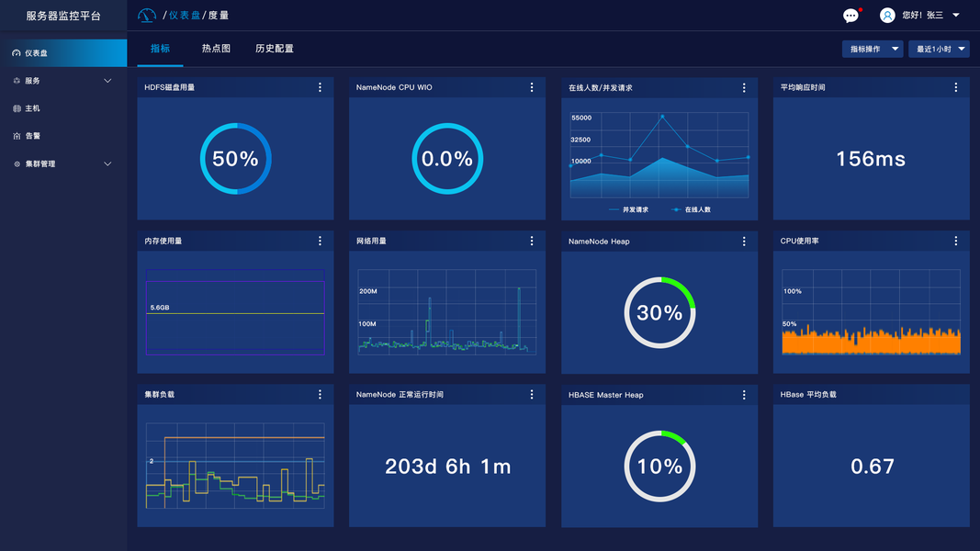Image resolution: width=980 pixels, height=551 pixels.
Task: Click the 服务器监控平台 title
Action: 63,16
